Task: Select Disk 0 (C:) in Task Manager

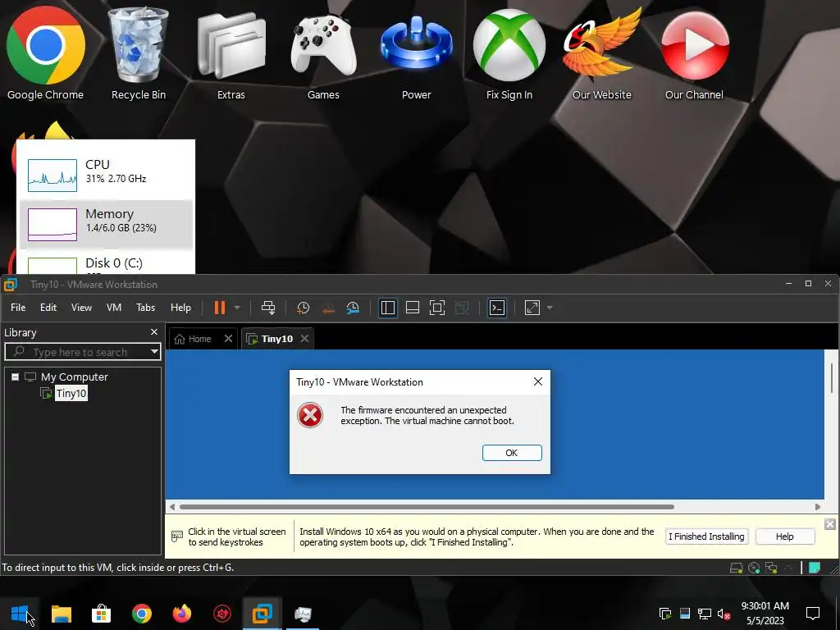Action: click(x=106, y=262)
